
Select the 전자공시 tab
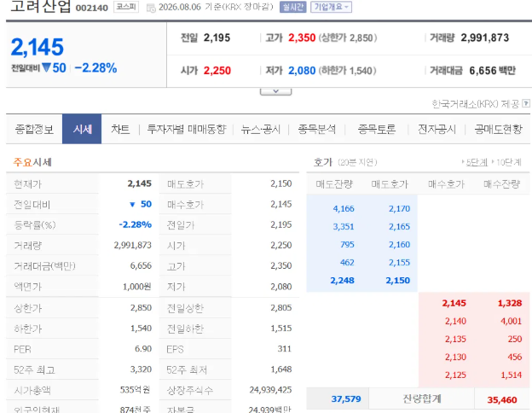pos(437,129)
